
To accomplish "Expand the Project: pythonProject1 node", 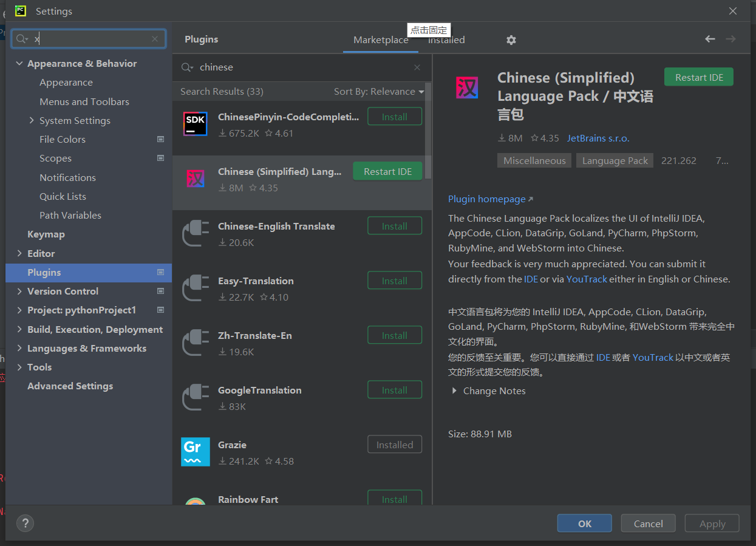I will click(19, 310).
